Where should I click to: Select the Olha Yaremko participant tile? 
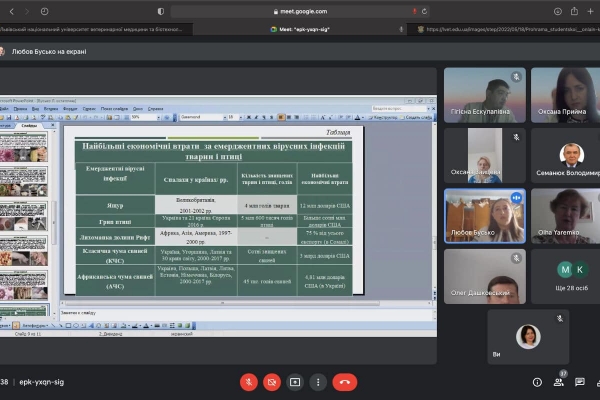tap(566, 216)
